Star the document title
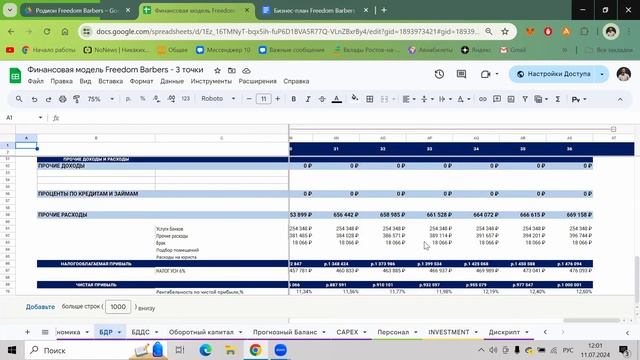Screen dimensions: 640x360 click(218, 70)
